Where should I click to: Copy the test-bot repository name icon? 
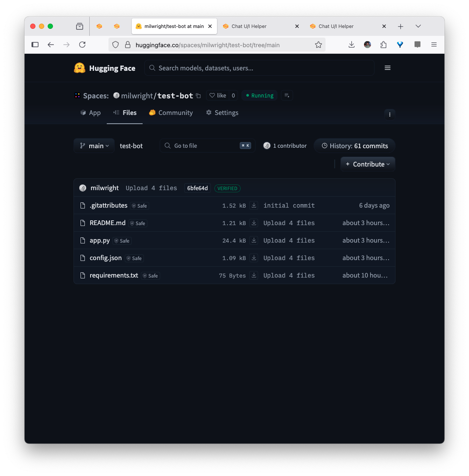(x=198, y=96)
